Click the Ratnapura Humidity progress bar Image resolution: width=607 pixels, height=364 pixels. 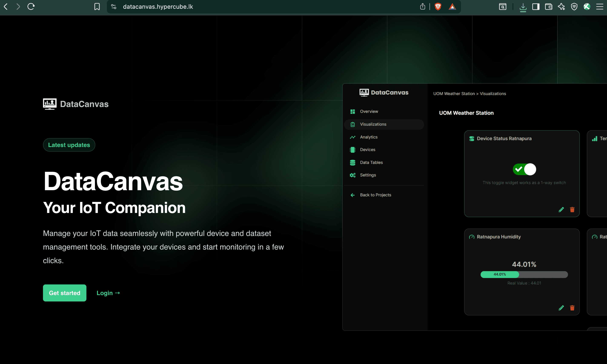pos(524,274)
